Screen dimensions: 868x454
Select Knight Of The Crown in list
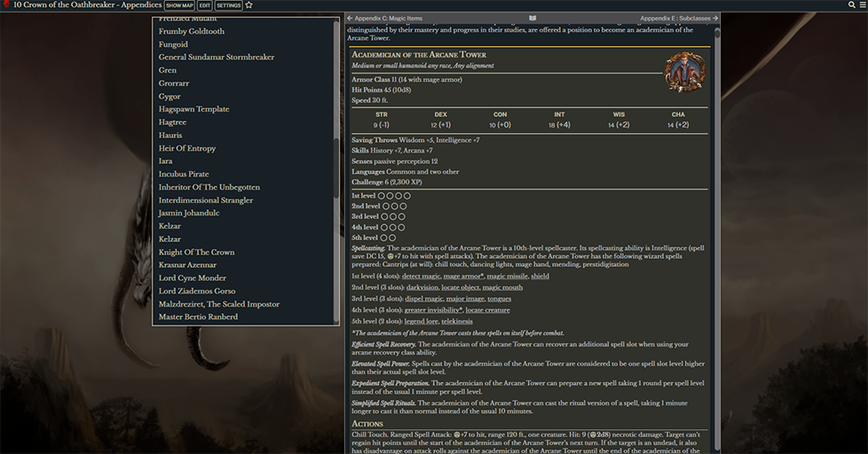[x=196, y=252]
